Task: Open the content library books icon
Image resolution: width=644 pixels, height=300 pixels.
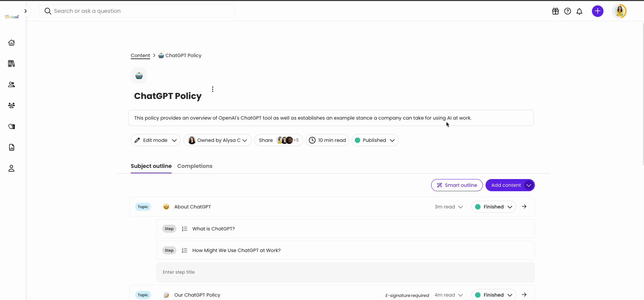Action: tap(11, 64)
